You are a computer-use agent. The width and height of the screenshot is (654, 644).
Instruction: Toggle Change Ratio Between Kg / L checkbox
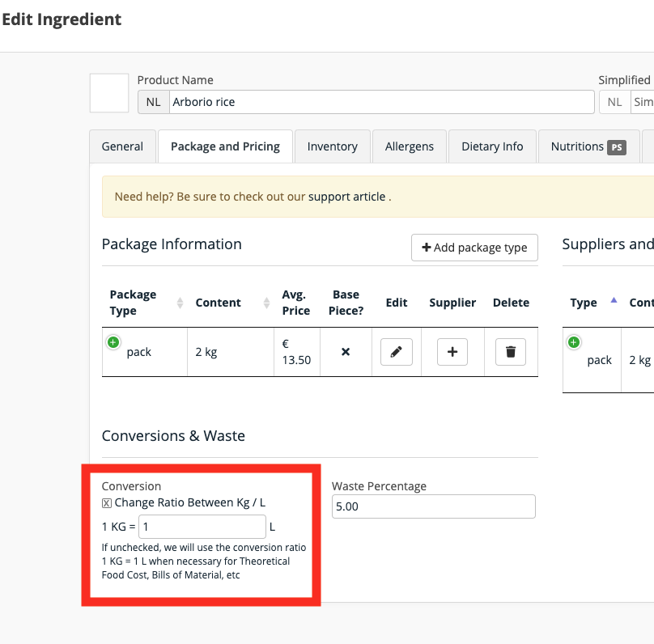pos(107,503)
